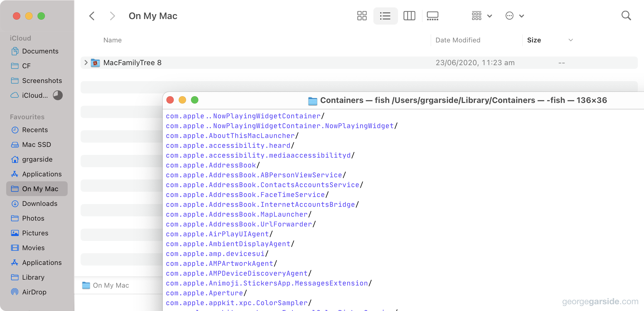Open Movies in sidebar
The width and height of the screenshot is (644, 311).
click(37, 248)
